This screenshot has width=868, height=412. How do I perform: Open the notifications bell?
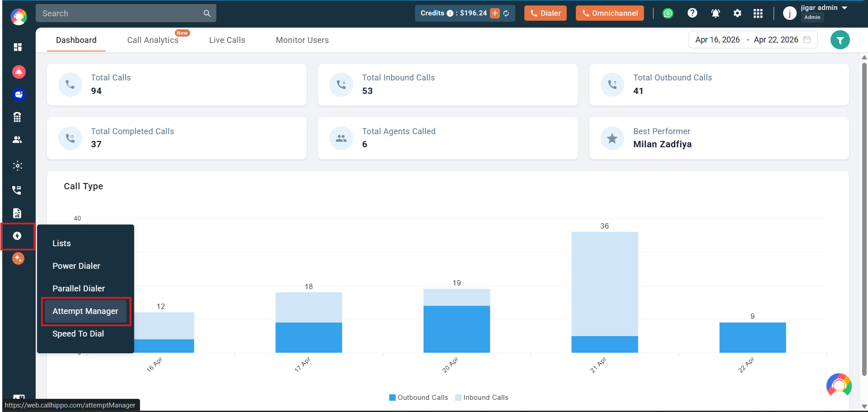click(715, 13)
